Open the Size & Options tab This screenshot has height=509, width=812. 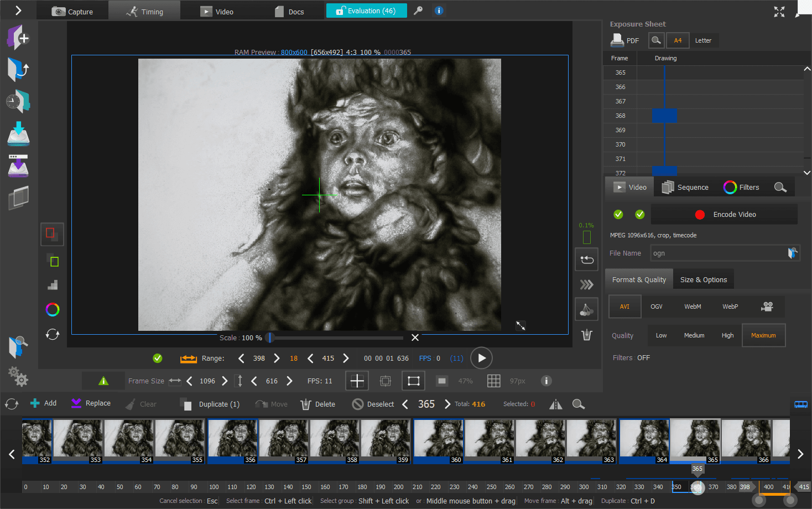(704, 280)
